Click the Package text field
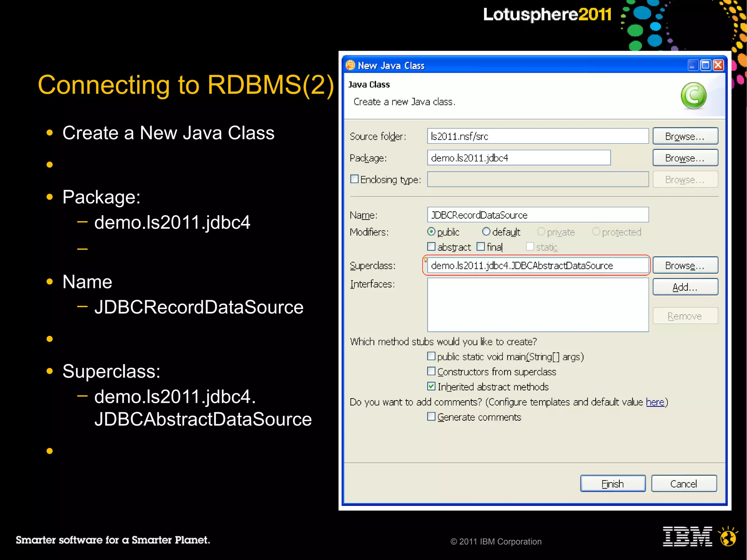The image size is (747, 560). [x=519, y=158]
